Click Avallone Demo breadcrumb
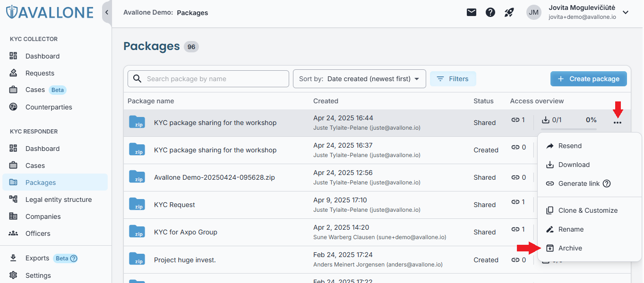Image resolution: width=644 pixels, height=283 pixels. [x=148, y=13]
